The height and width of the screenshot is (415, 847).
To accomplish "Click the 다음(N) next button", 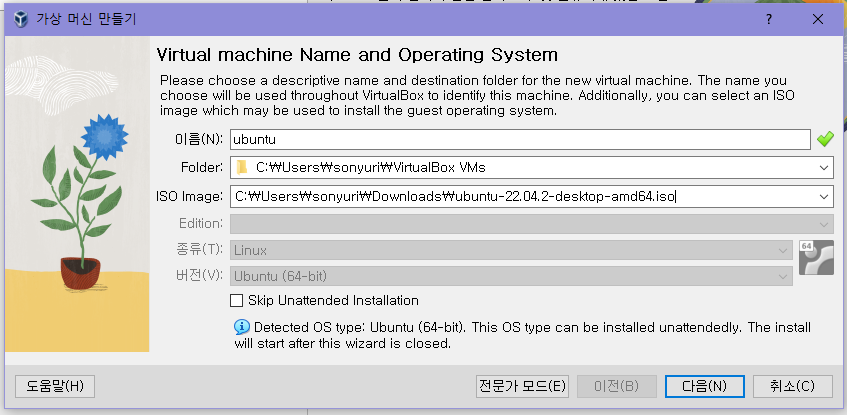I will (704, 386).
